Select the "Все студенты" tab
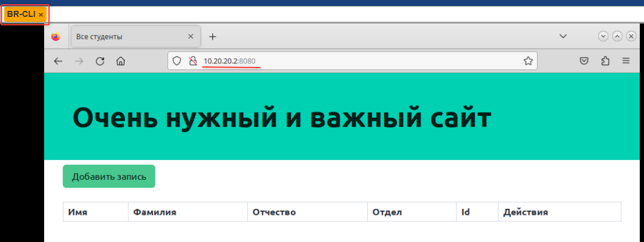 pos(136,36)
